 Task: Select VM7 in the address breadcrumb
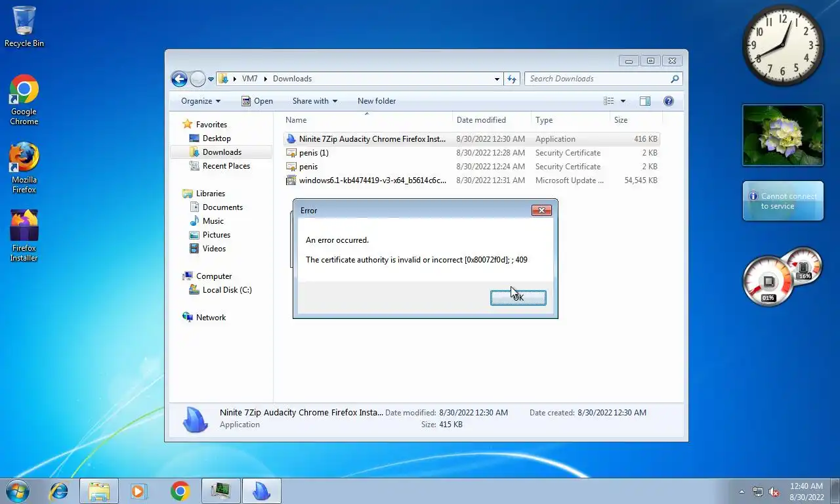pos(249,79)
